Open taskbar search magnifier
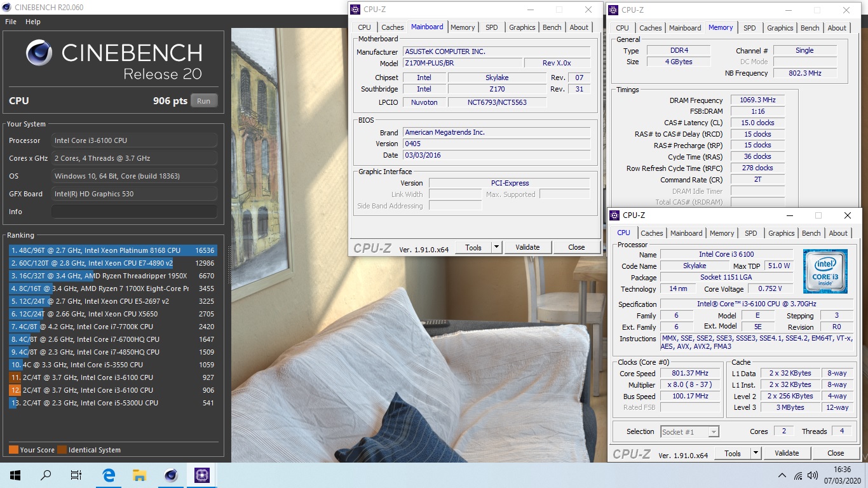The image size is (868, 488). click(46, 475)
